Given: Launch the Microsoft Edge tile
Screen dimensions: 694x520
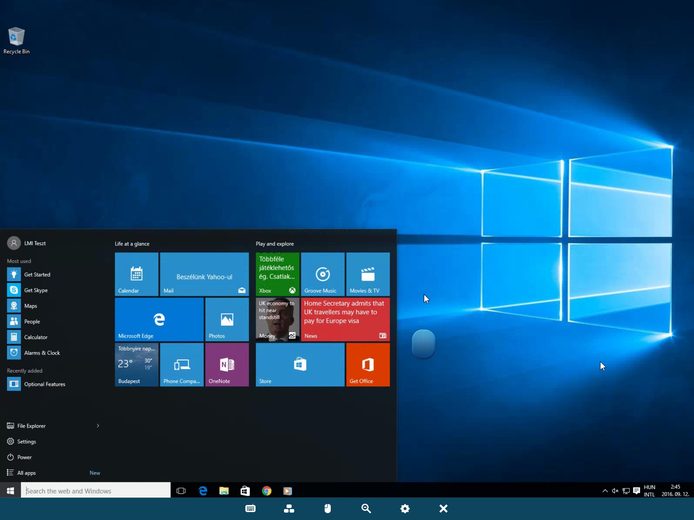Looking at the screenshot, I should pyautogui.click(x=159, y=319).
